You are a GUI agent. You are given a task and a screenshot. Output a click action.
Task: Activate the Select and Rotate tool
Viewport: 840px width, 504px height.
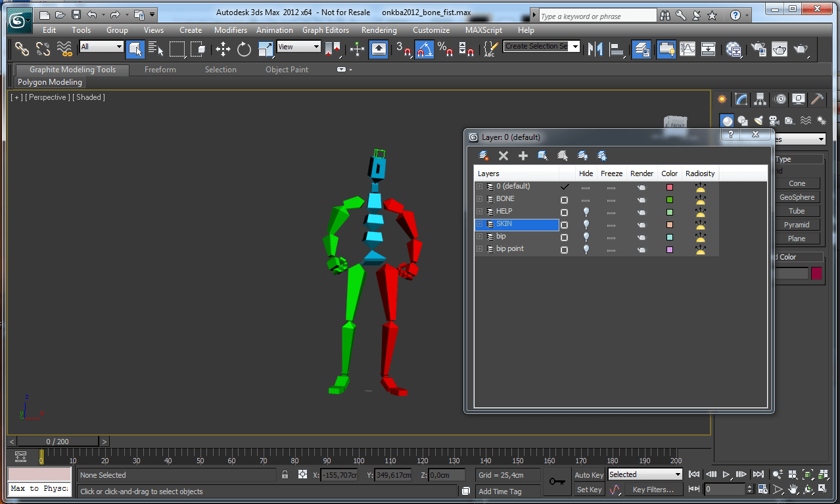pos(245,49)
